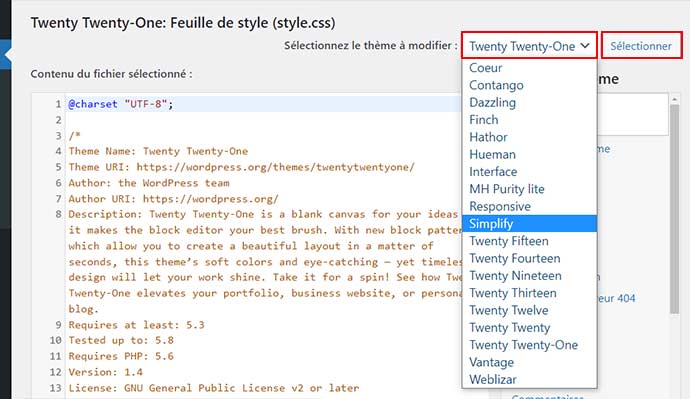690x399 pixels.
Task: Pick the Interface theme option
Action: (529, 172)
